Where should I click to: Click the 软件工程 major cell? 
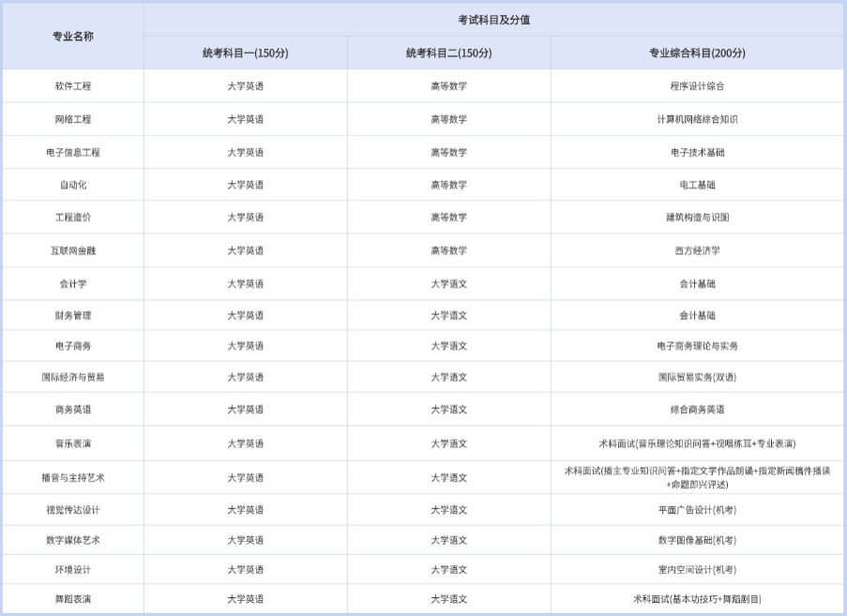(73, 86)
